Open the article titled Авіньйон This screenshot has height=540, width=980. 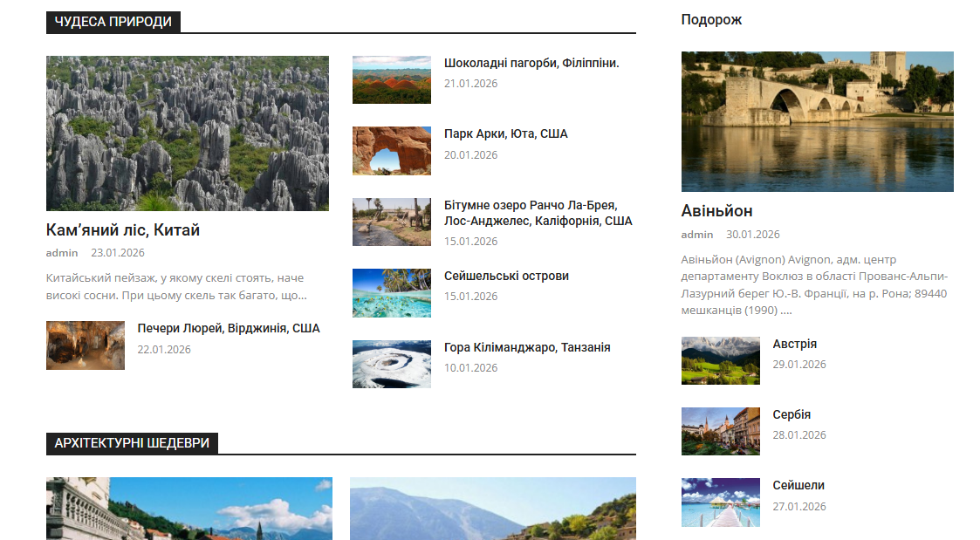[716, 211]
